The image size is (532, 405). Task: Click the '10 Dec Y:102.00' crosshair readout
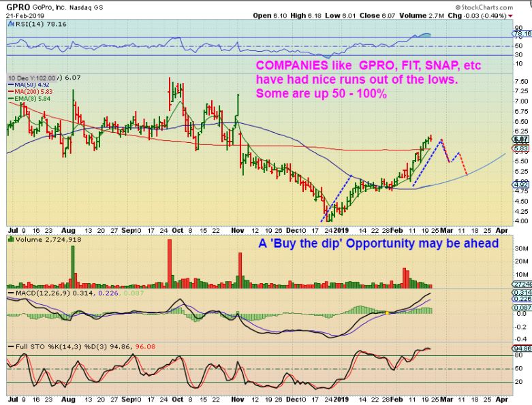pos(31,78)
